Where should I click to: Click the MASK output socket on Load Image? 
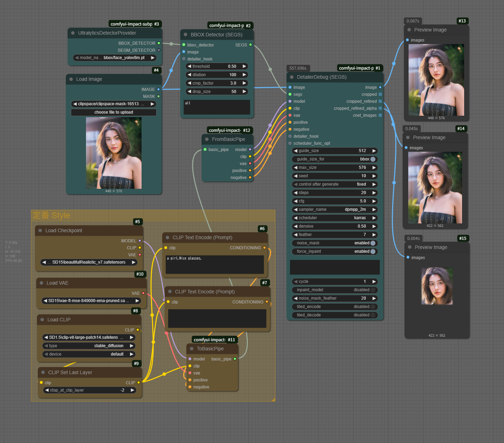[158, 96]
